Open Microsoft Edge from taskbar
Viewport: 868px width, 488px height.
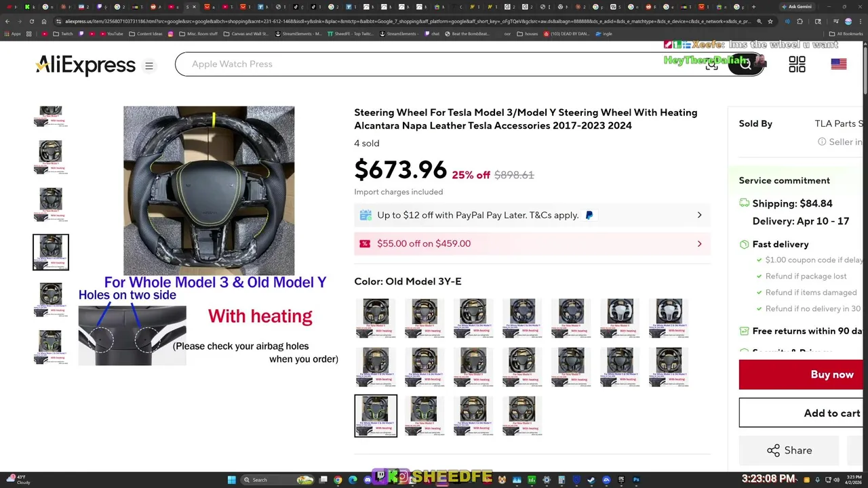(353, 480)
